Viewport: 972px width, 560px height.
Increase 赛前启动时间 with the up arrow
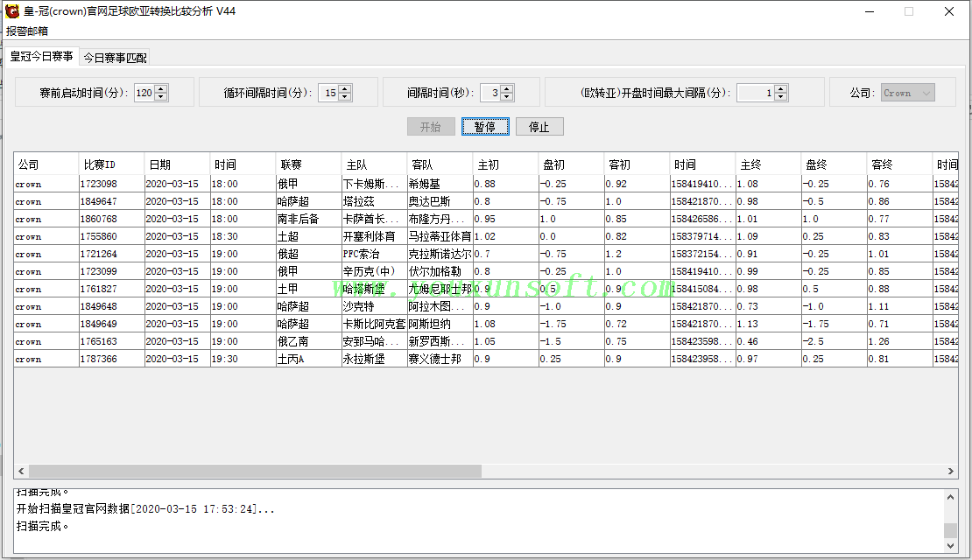point(161,88)
